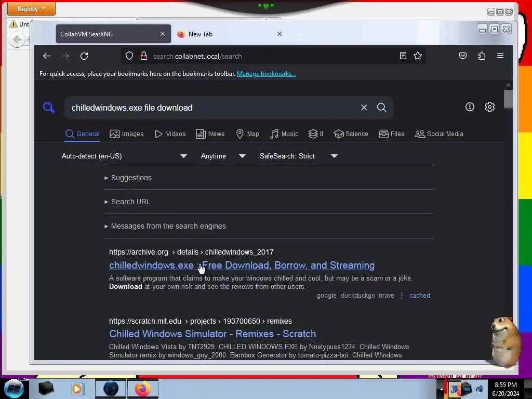532x399 pixels.
Task: Clear the search query with the X icon
Action: coord(364,108)
